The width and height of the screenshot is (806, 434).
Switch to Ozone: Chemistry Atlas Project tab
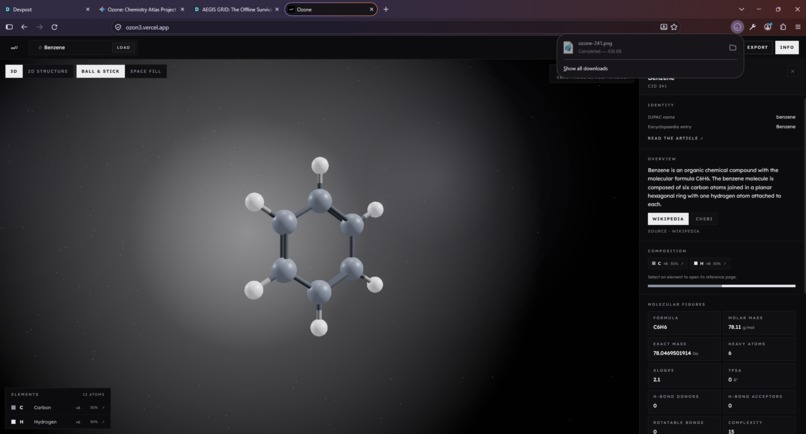pyautogui.click(x=141, y=9)
